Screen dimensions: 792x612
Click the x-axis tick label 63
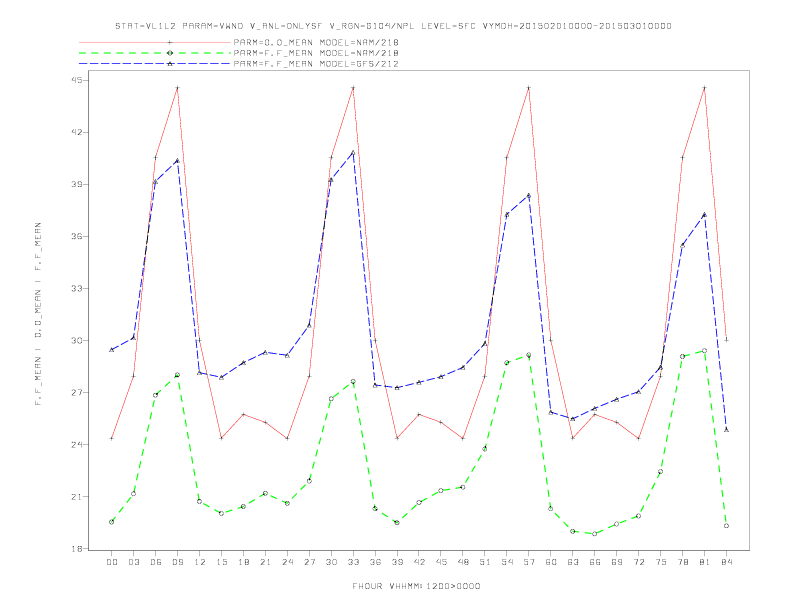[x=573, y=562]
